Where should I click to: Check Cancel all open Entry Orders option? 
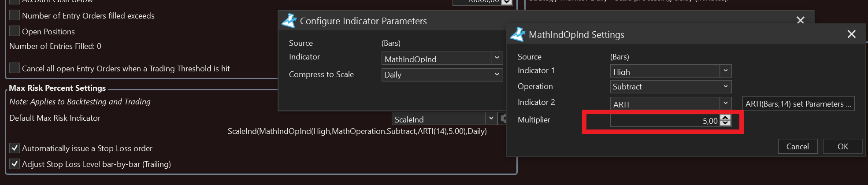pos(15,68)
